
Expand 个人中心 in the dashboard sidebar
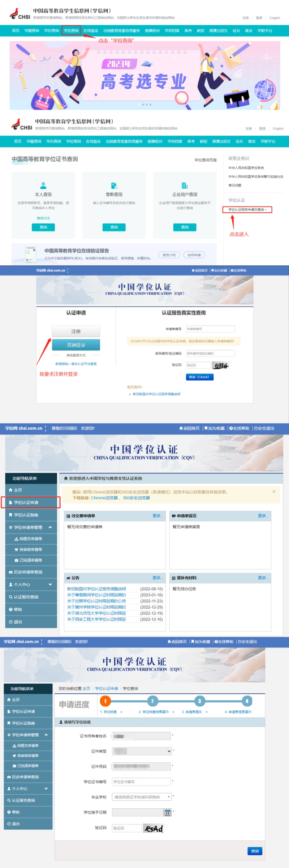point(31,584)
